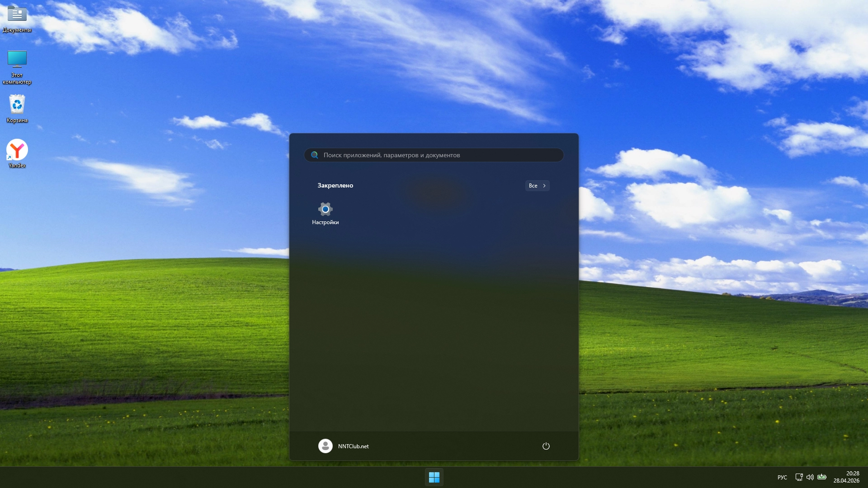Switch the РУС input language indicator
Viewport: 868px width, 488px height.
tap(782, 477)
